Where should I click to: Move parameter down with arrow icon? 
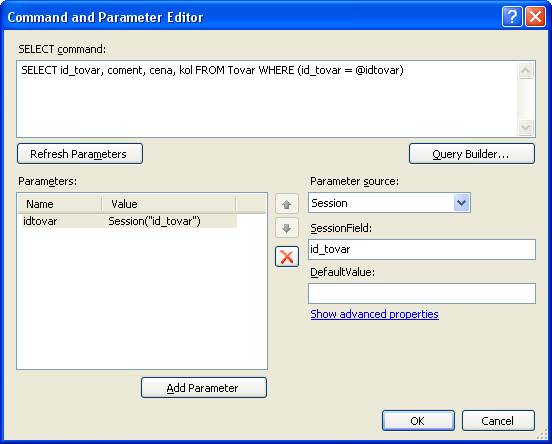pyautogui.click(x=287, y=228)
